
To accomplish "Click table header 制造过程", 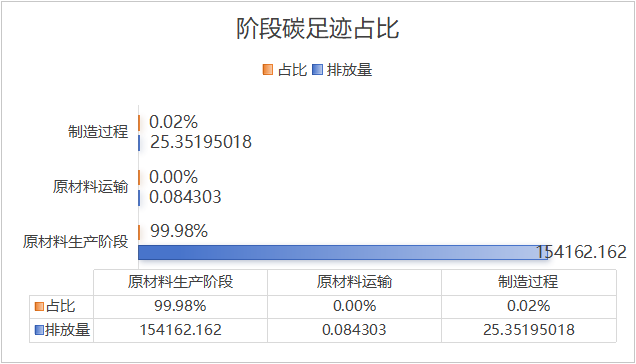I will pyautogui.click(x=529, y=282).
